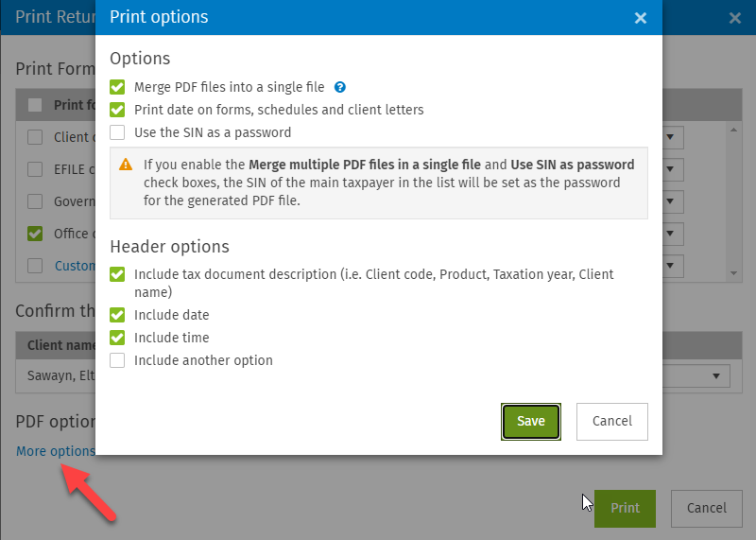The width and height of the screenshot is (756, 540).
Task: Click the print formats list scrollbar down arrow
Action: pyautogui.click(x=734, y=273)
